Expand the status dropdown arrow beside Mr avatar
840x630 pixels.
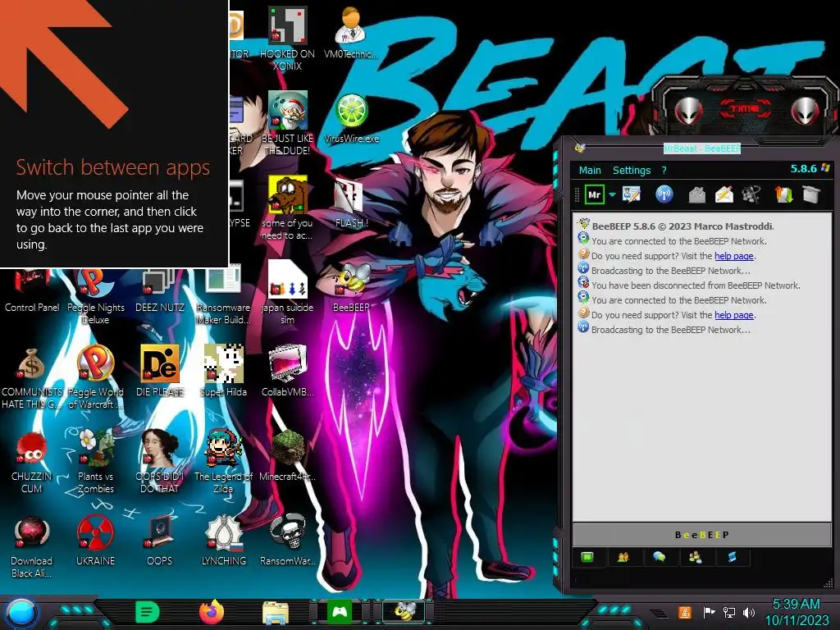[612, 194]
